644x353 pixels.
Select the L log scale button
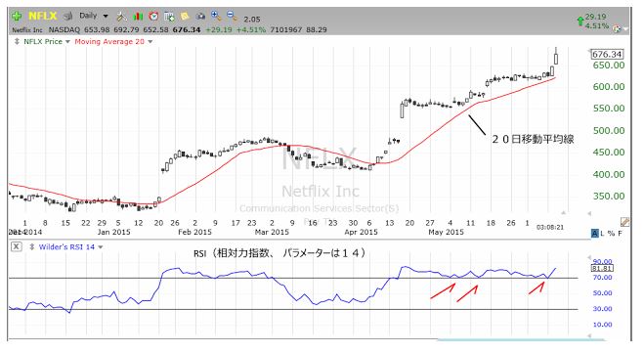coord(603,234)
